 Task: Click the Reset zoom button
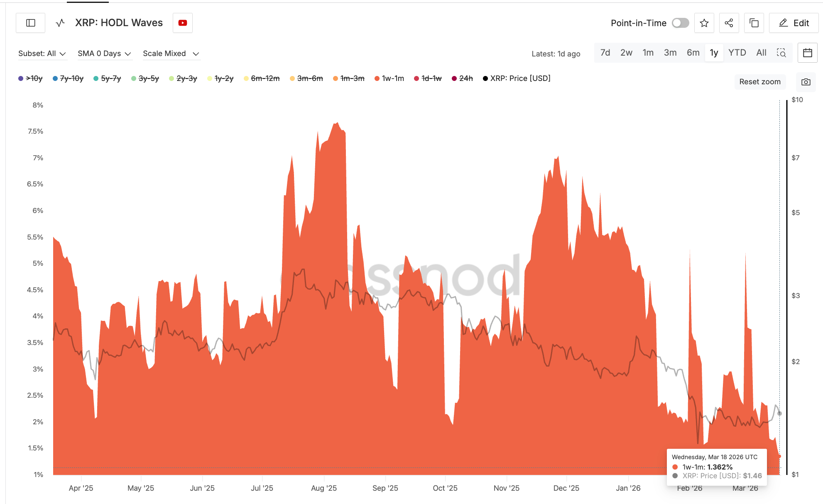760,82
